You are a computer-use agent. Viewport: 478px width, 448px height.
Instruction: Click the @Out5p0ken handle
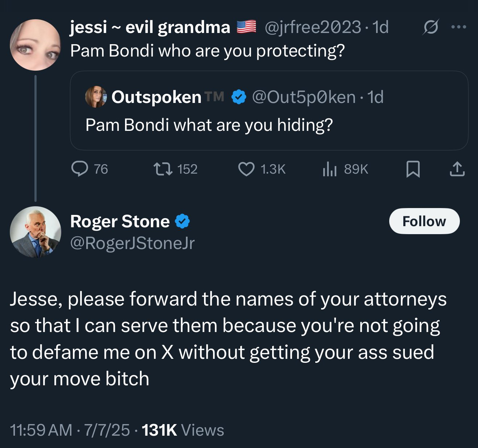[x=303, y=97]
